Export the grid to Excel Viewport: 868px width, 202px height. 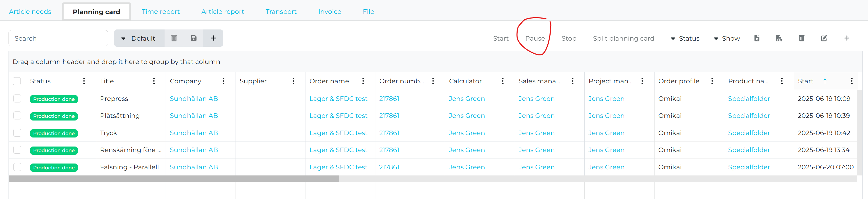756,38
